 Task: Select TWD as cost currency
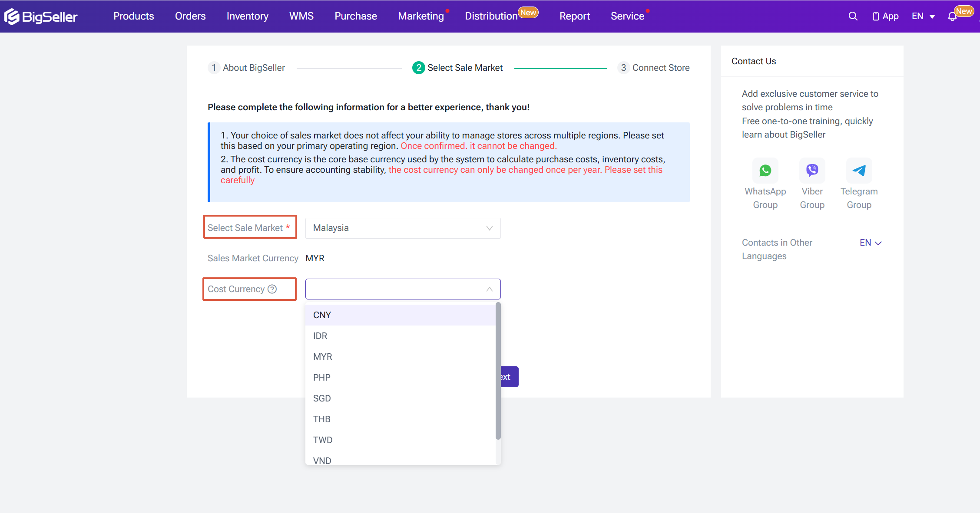[401, 440]
